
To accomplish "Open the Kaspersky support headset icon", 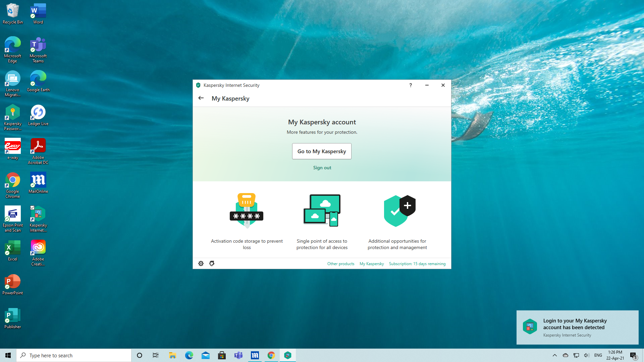I will pos(212,263).
